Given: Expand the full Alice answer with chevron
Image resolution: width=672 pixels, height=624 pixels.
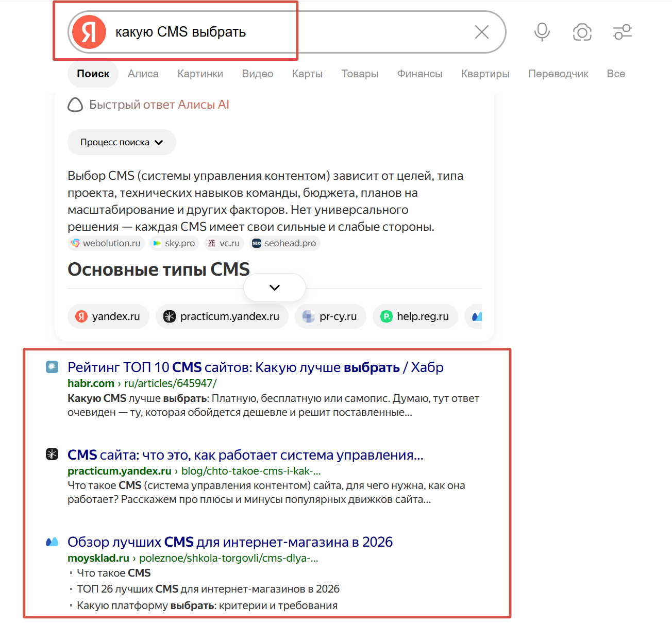Looking at the screenshot, I should [x=275, y=288].
